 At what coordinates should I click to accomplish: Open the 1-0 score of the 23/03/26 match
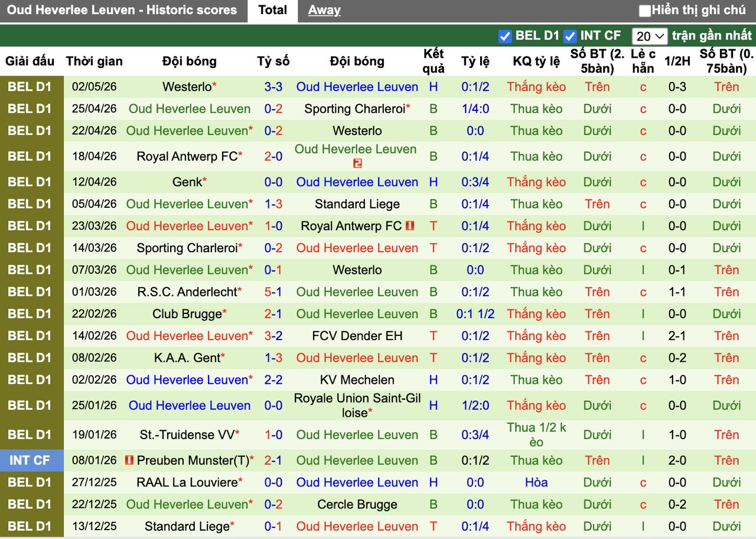[x=273, y=226]
